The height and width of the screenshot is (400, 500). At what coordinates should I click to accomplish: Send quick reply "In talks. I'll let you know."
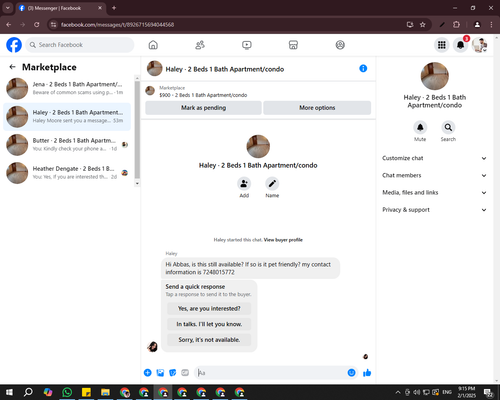tap(209, 324)
